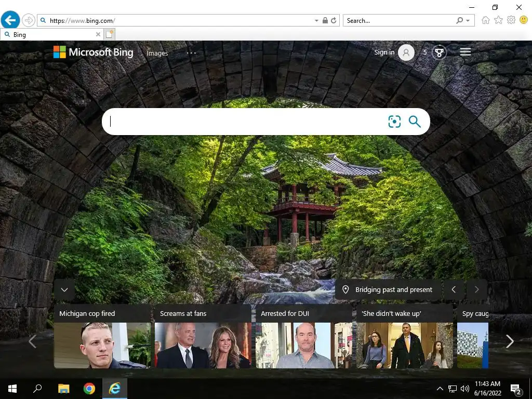This screenshot has width=532, height=399.
Task: Show hidden system tray icons
Action: 440,389
